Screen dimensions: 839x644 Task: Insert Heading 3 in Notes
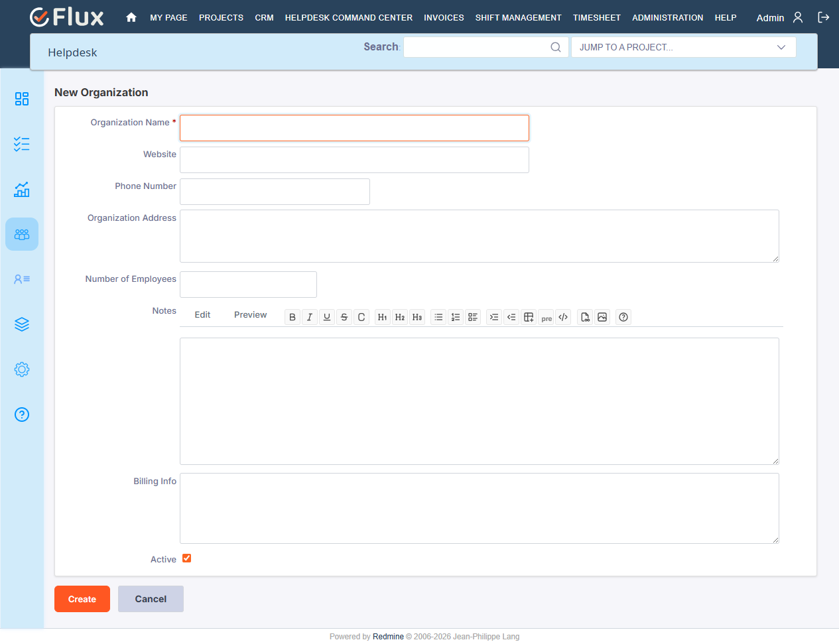pos(417,317)
